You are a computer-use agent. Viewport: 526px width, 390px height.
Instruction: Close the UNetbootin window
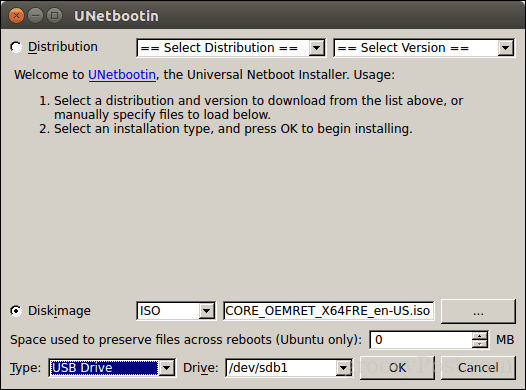tap(16, 16)
